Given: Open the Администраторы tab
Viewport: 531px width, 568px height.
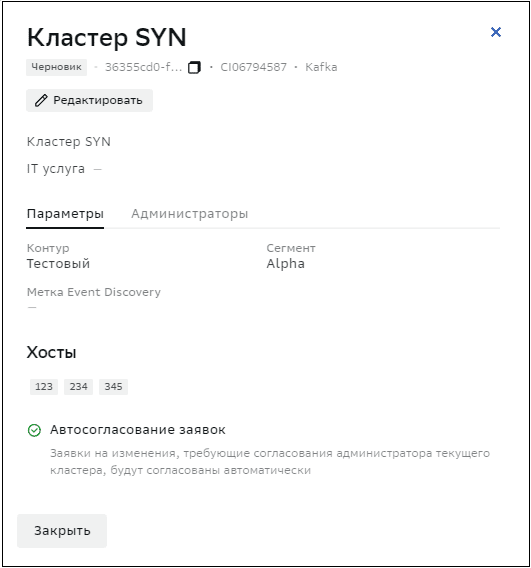Looking at the screenshot, I should pos(189,213).
